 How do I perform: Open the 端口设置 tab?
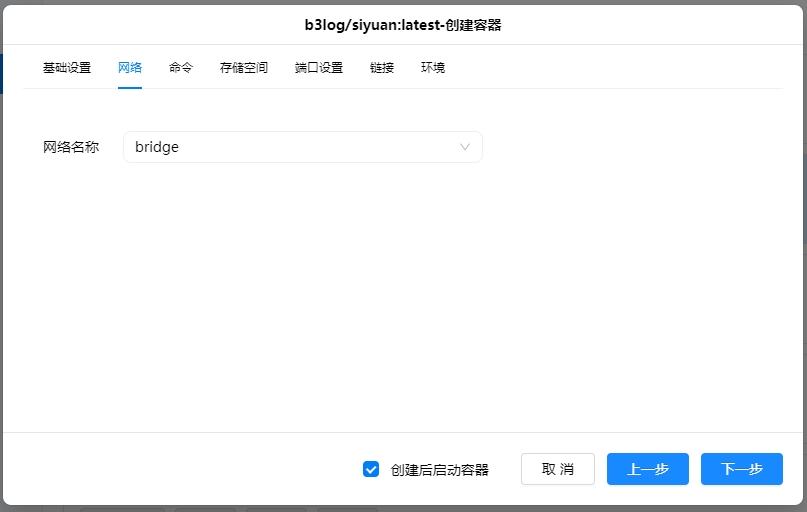(x=319, y=68)
